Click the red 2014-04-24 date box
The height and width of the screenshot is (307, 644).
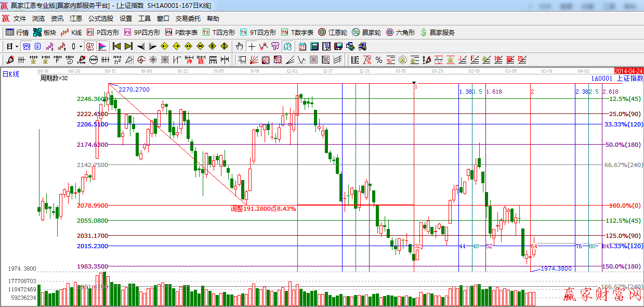[x=628, y=70]
